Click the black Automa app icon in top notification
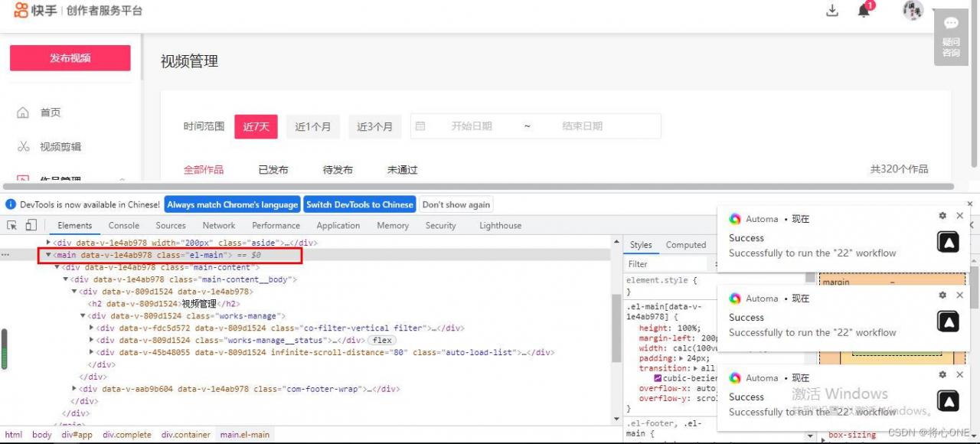This screenshot has height=444, width=980. coord(949,242)
